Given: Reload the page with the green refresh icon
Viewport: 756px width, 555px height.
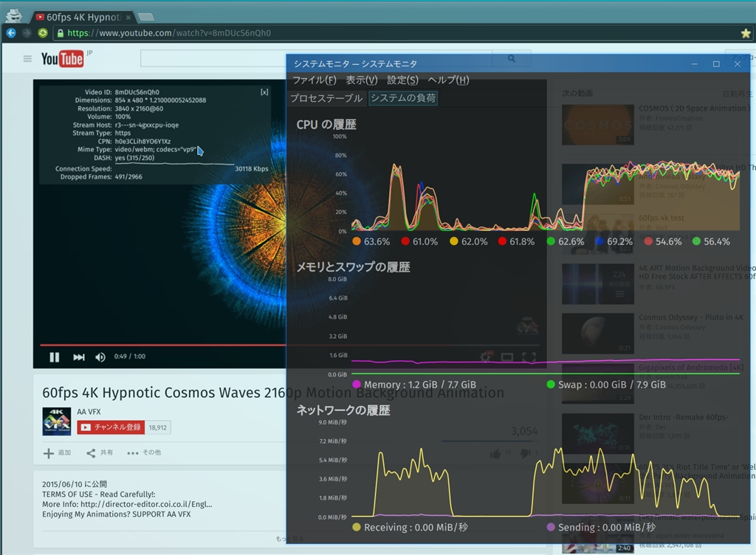Looking at the screenshot, I should (43, 32).
